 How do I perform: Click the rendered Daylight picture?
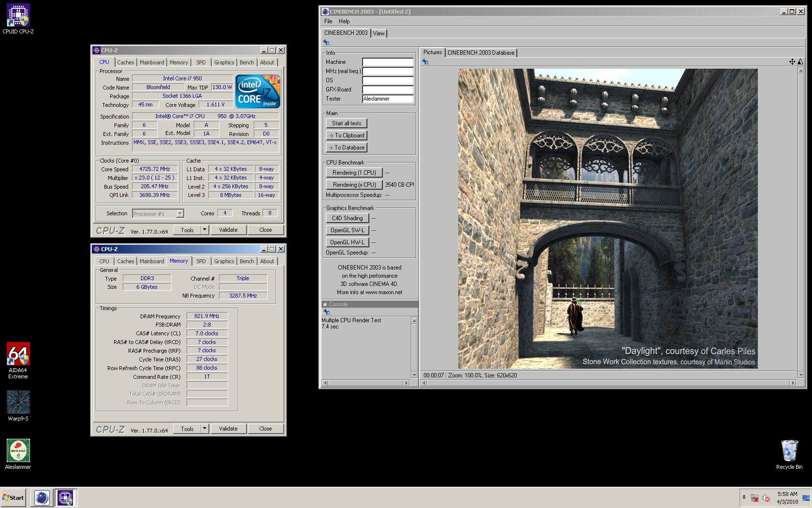608,219
